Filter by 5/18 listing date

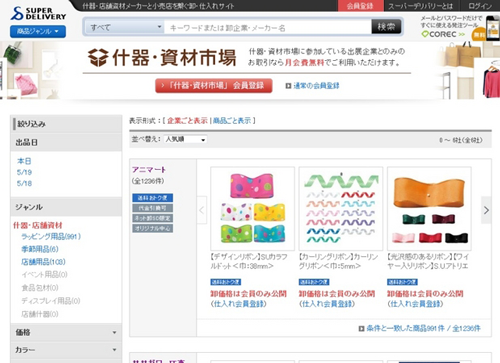(24, 183)
